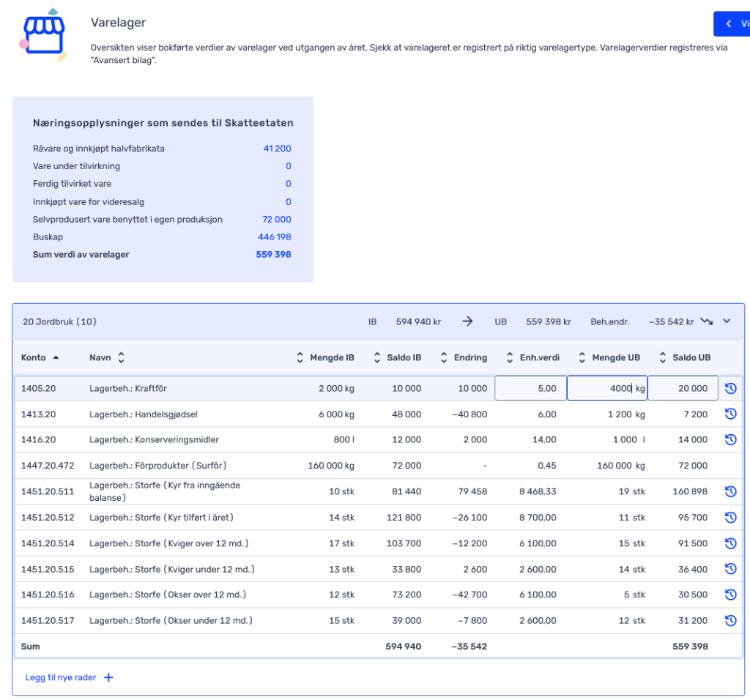Open history for Okser over 12 md. row

[x=730, y=595]
